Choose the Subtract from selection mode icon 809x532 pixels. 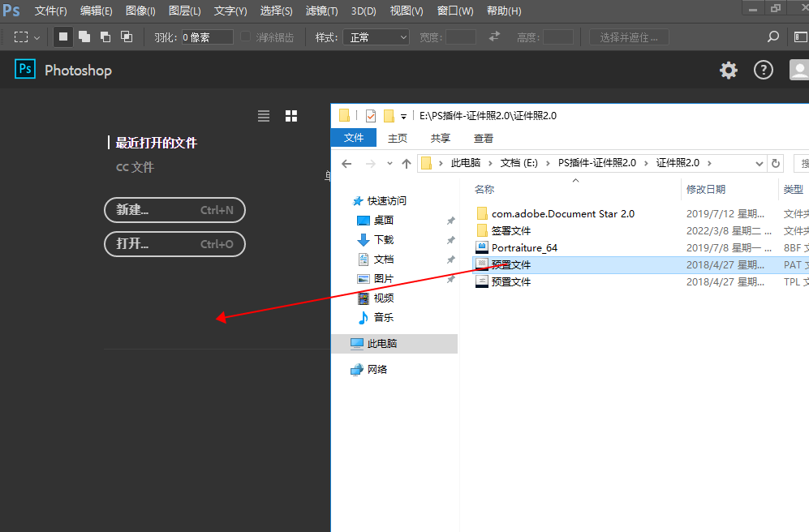[x=105, y=37]
